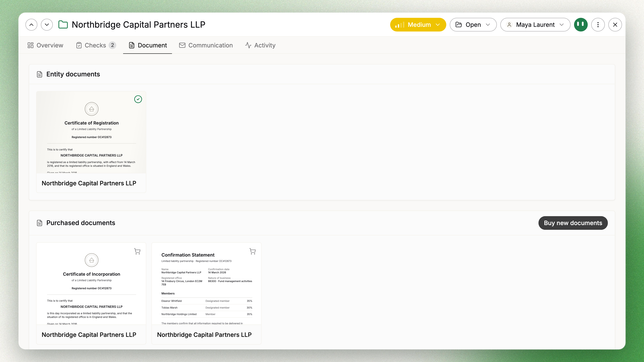Viewport: 644px width, 362px height.
Task: Click the 'Entity documents' heading
Action: pyautogui.click(x=73, y=74)
